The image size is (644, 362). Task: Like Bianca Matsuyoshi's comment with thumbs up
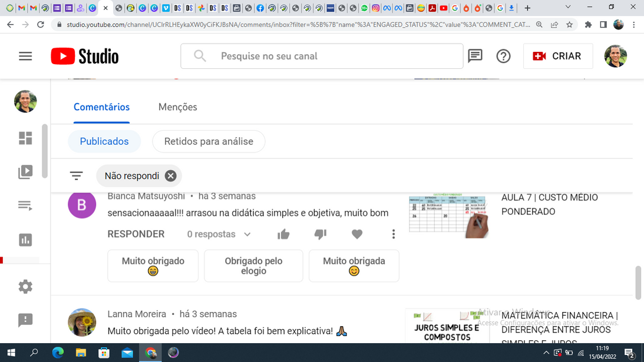point(283,234)
